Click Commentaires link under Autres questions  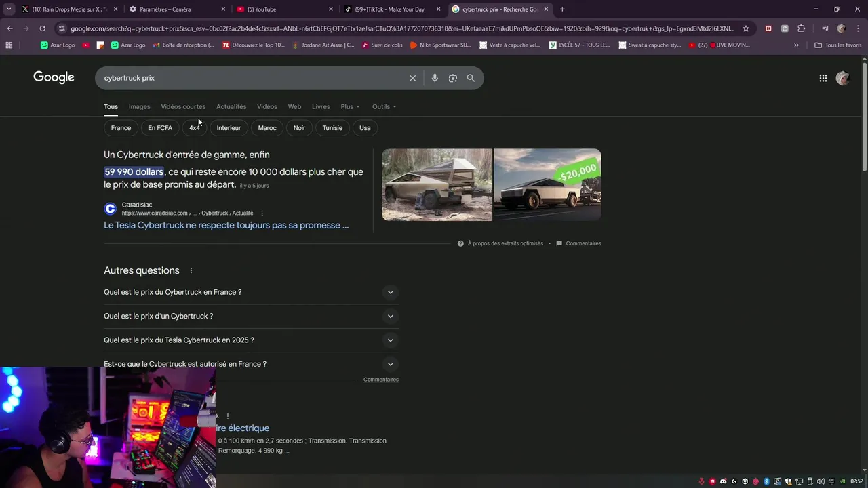pos(380,380)
